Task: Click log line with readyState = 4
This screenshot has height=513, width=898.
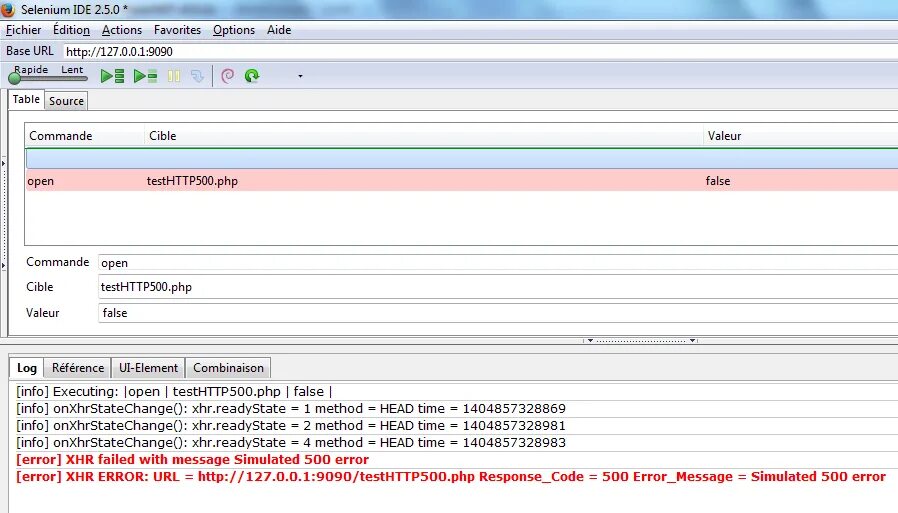Action: point(291,443)
